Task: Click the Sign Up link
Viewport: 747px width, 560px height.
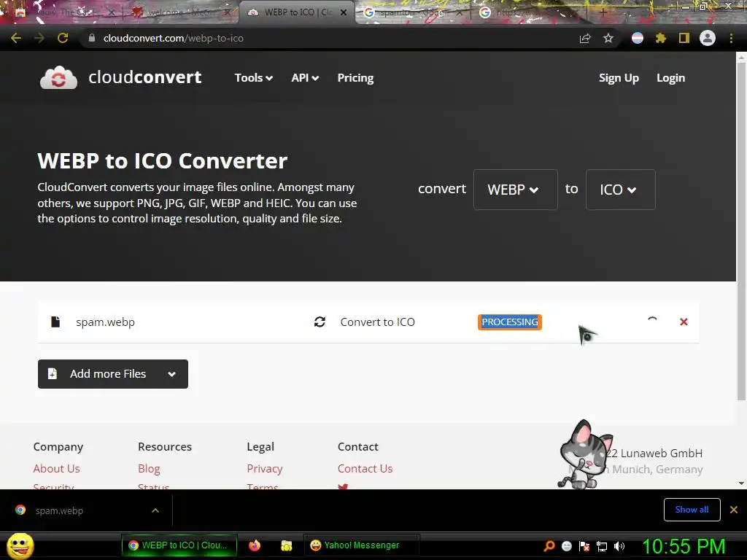Action: coord(619,77)
